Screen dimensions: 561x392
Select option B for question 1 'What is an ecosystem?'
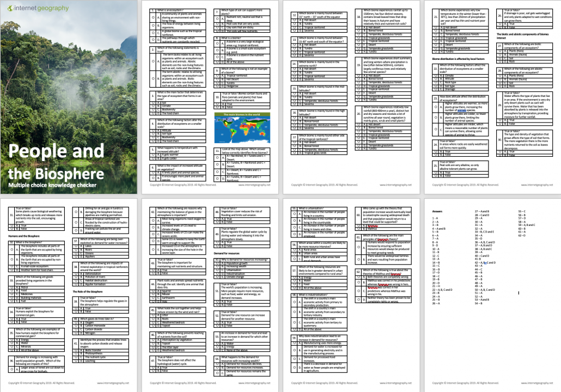(x=153, y=26)
